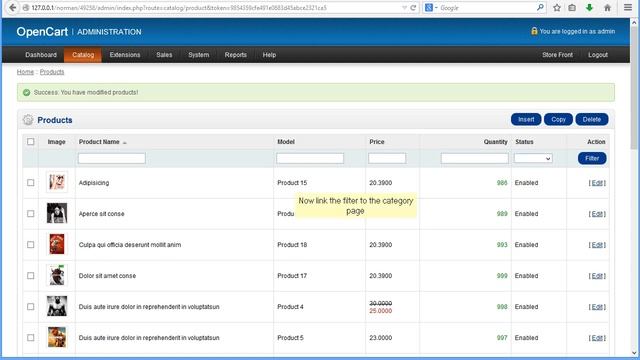The height and width of the screenshot is (360, 640).
Task: Open the Extensions menu
Action: tap(125, 55)
